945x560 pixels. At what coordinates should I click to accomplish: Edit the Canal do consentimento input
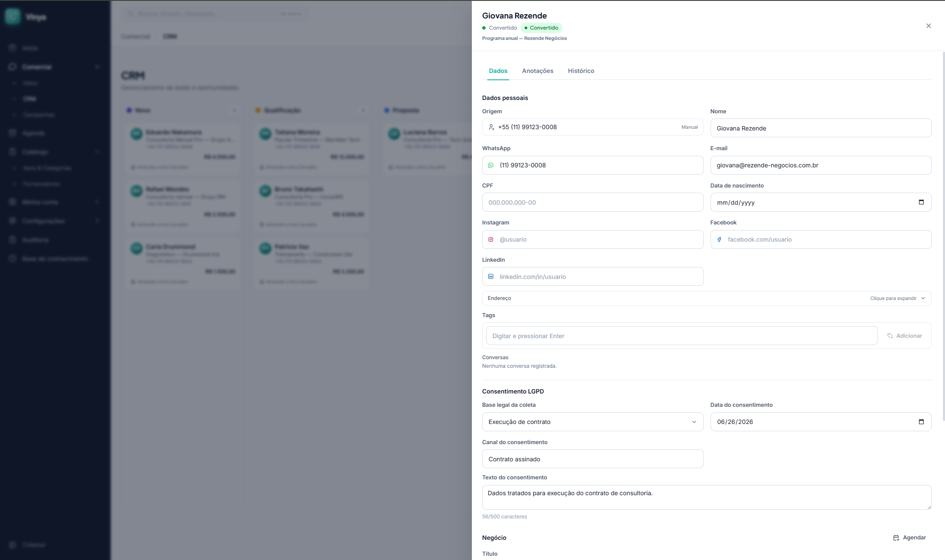(x=593, y=459)
